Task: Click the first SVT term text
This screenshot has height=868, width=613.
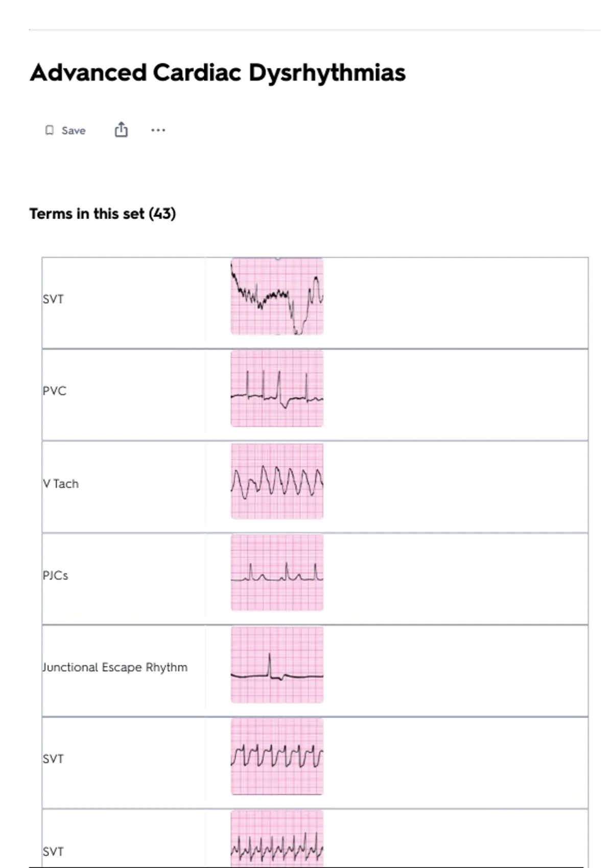Action: click(54, 299)
